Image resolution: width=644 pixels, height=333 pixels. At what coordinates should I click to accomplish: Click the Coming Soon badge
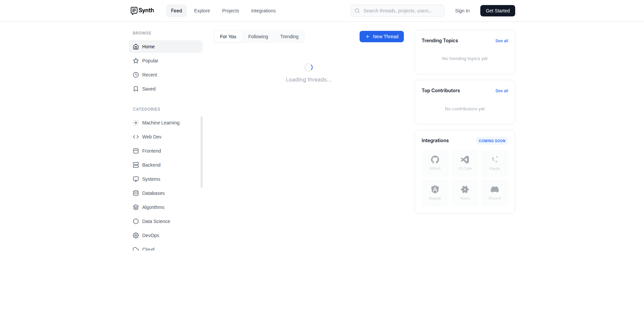click(x=492, y=141)
